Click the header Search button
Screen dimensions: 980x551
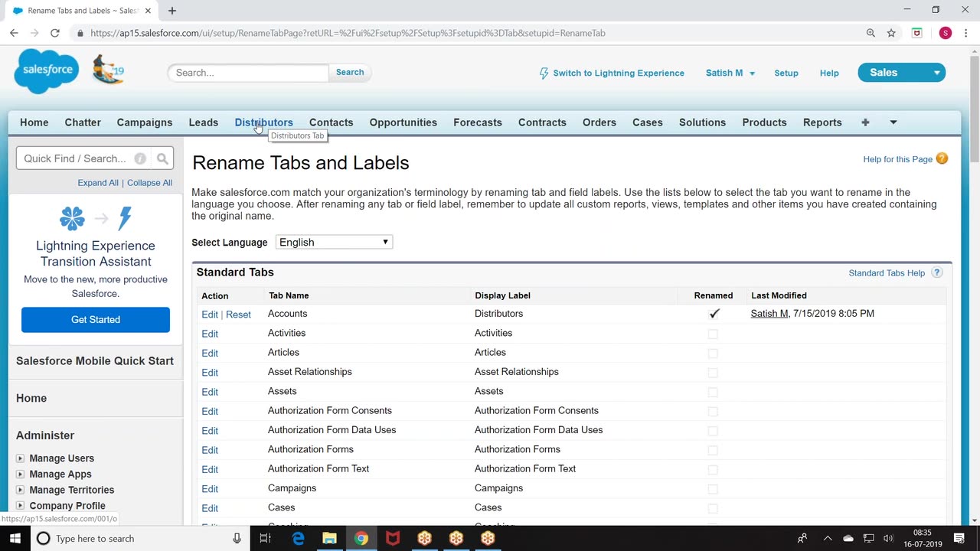pyautogui.click(x=350, y=72)
